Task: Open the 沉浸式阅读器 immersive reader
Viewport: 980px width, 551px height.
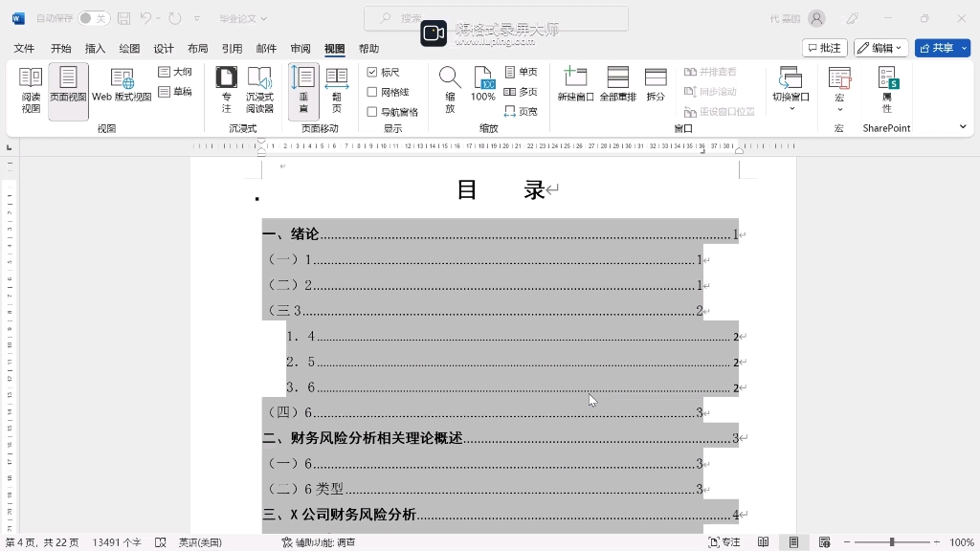Action: tap(258, 91)
